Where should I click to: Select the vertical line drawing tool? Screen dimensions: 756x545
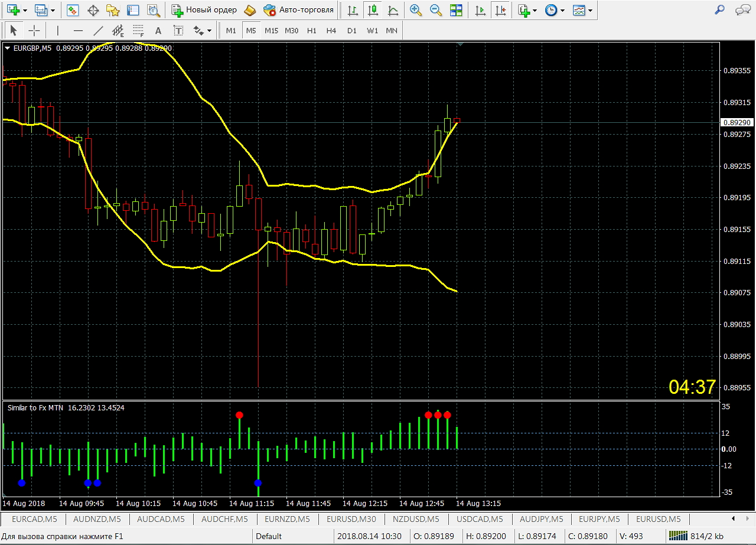pyautogui.click(x=57, y=30)
